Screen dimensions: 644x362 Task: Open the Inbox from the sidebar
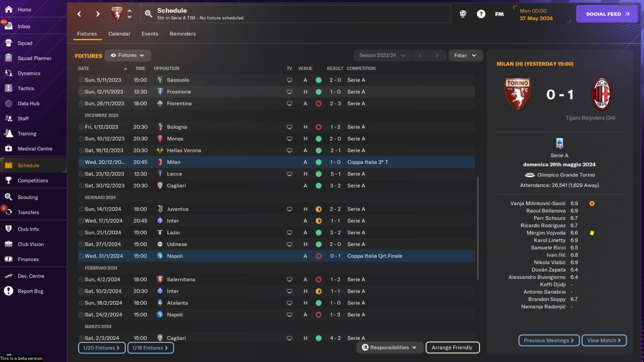click(24, 26)
